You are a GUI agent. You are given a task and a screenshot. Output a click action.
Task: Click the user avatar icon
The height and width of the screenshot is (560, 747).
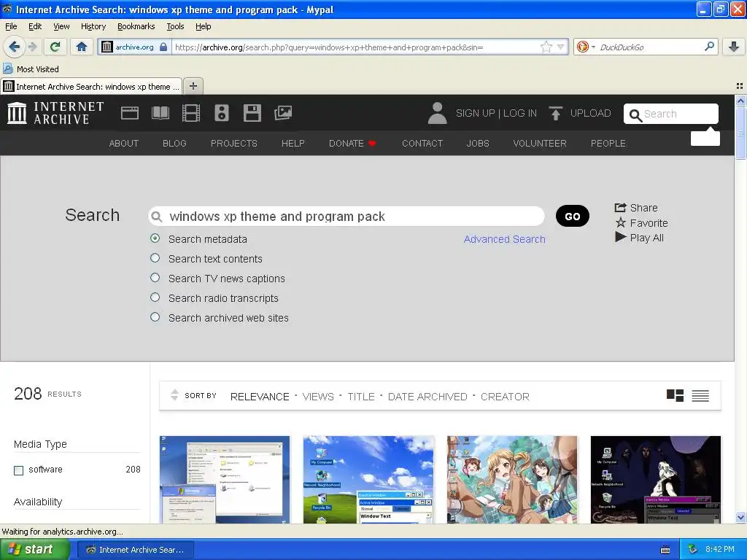pyautogui.click(x=438, y=113)
